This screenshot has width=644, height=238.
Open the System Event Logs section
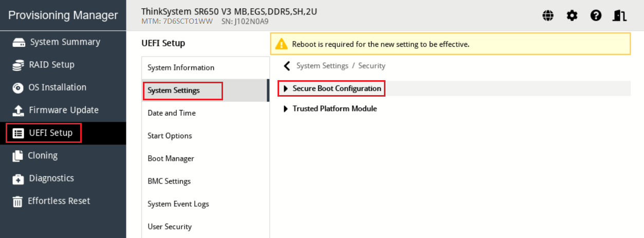178,204
